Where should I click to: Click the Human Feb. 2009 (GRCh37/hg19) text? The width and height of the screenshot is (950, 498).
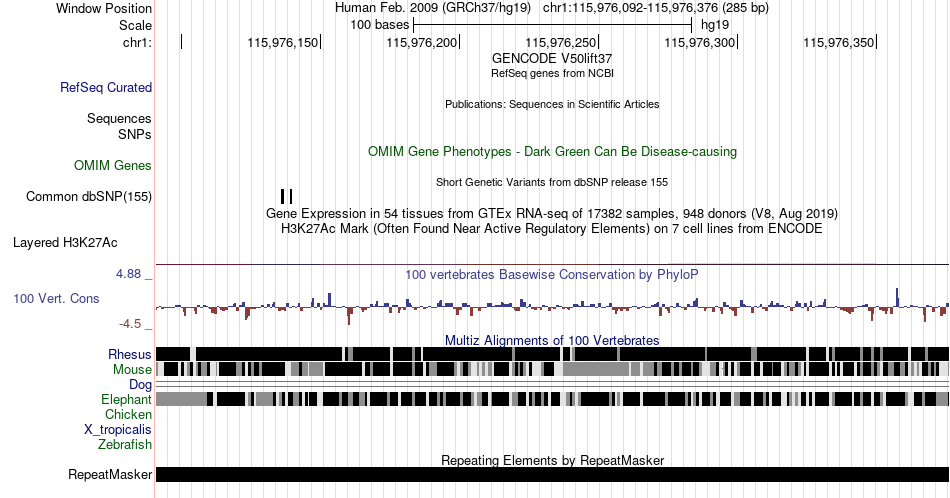pos(433,8)
